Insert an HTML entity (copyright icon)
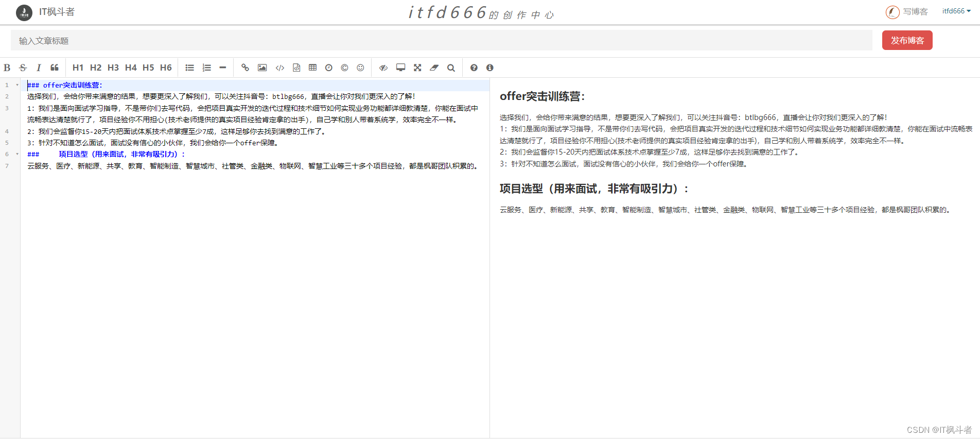Image resolution: width=980 pixels, height=439 pixels. [x=345, y=67]
